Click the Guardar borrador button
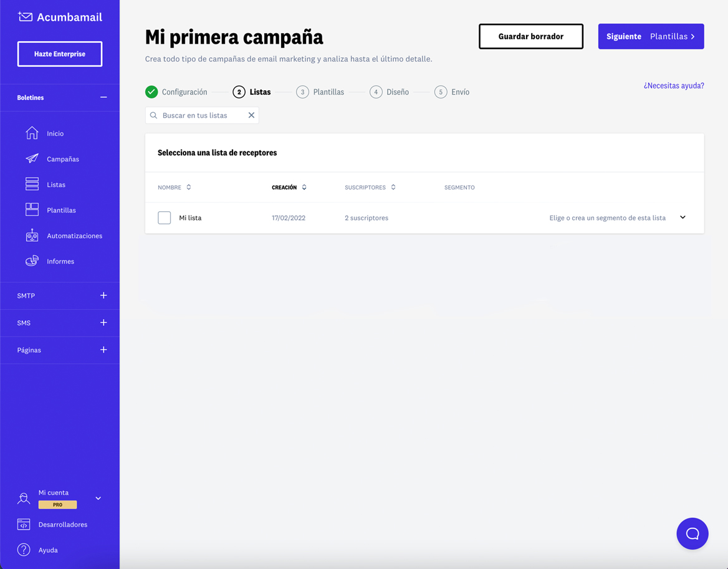This screenshot has height=569, width=728. tap(530, 36)
